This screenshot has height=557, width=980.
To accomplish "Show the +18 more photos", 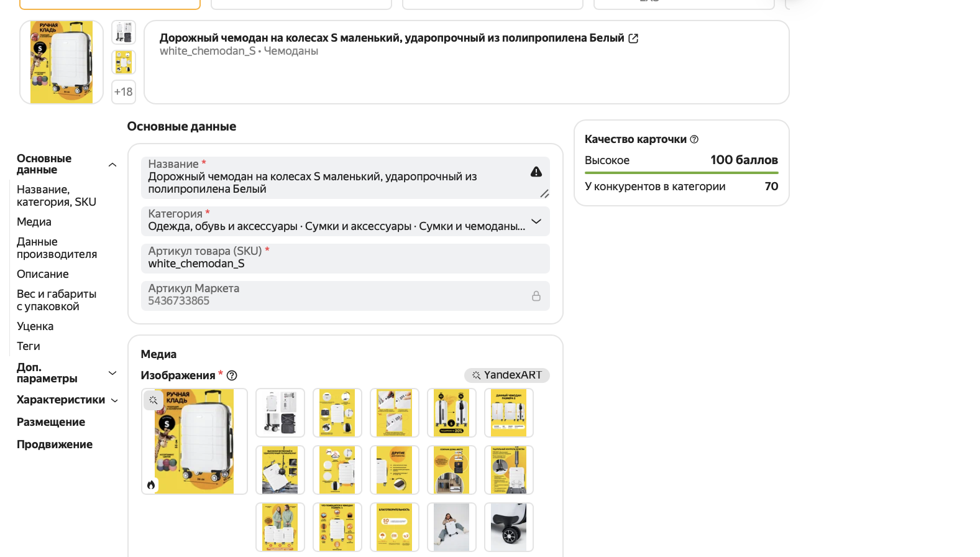I will click(x=124, y=92).
